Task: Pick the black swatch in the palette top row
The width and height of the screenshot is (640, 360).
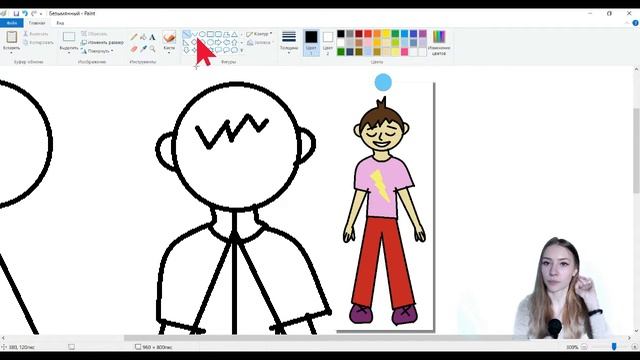Action: [x=341, y=33]
